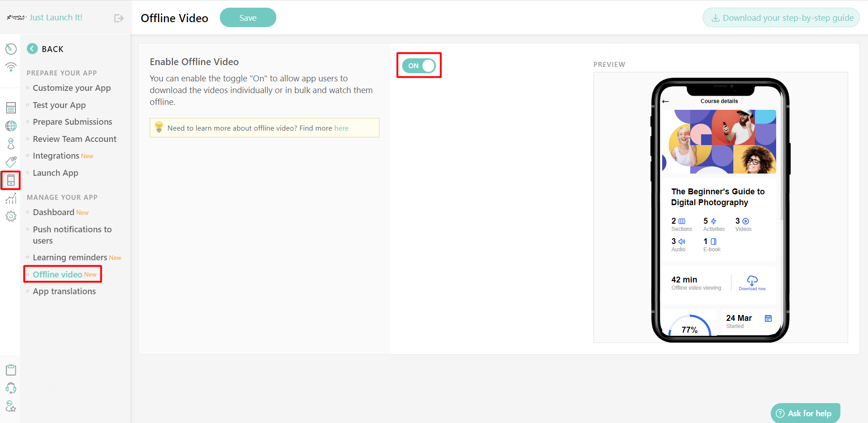
Task: Click the globe website icon
Action: [x=11, y=126]
